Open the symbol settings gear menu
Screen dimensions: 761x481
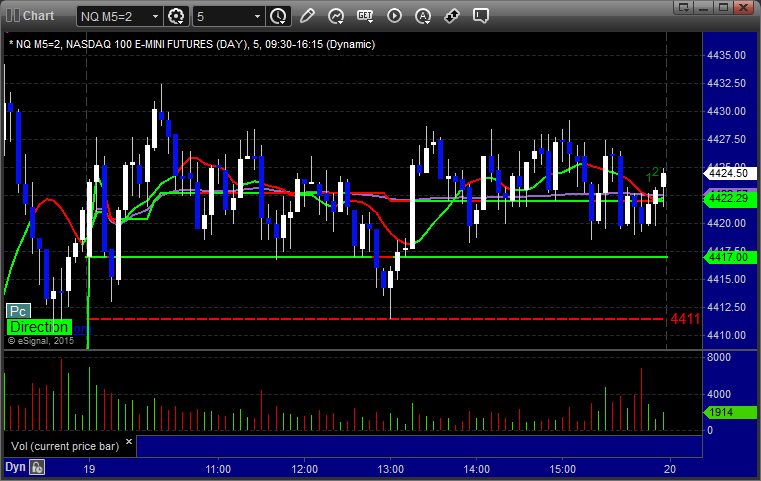(x=176, y=17)
